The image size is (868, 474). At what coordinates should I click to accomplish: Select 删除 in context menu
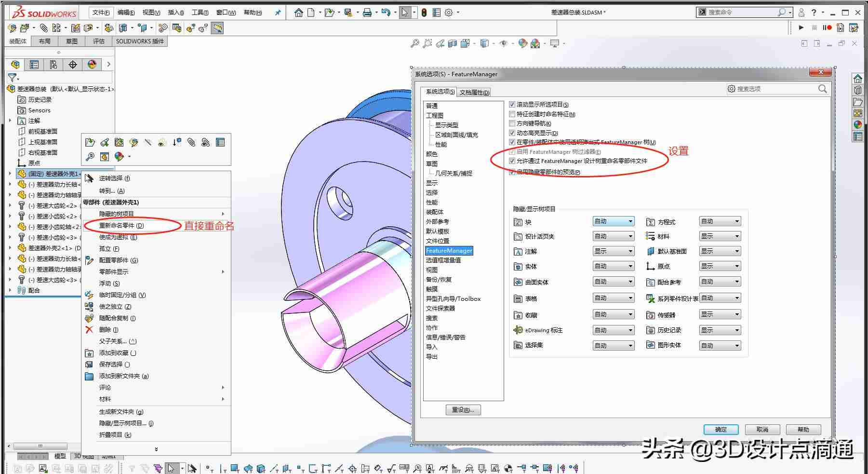(x=108, y=330)
